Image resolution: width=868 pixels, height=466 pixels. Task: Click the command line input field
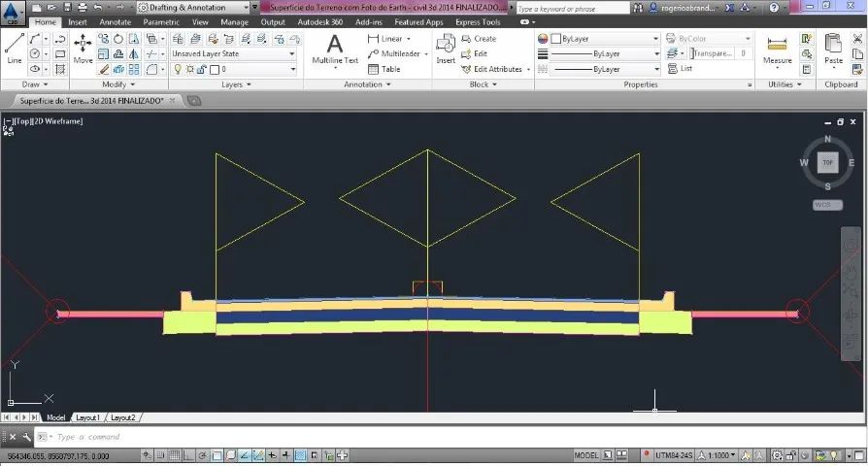pos(448,437)
